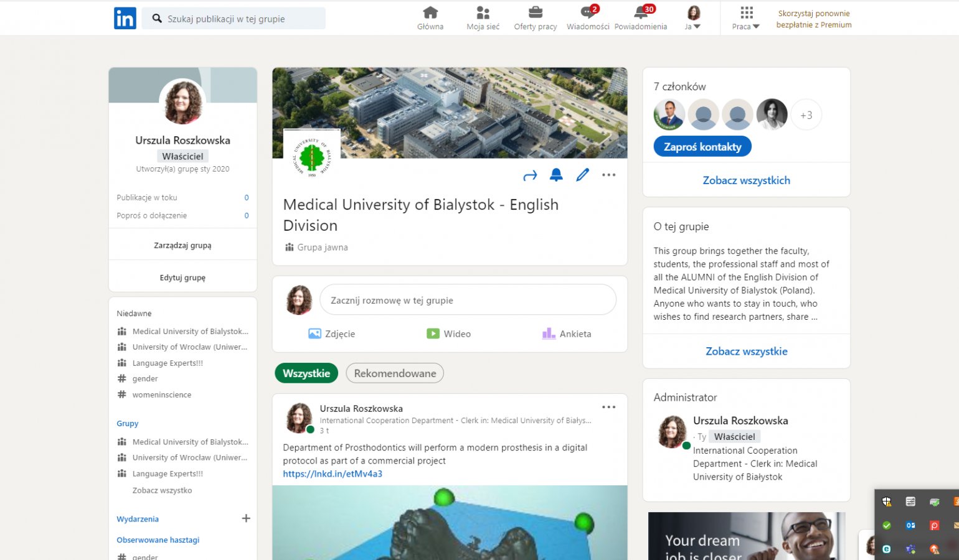Click the group share arrow icon
This screenshot has height=560, width=959.
[530, 176]
